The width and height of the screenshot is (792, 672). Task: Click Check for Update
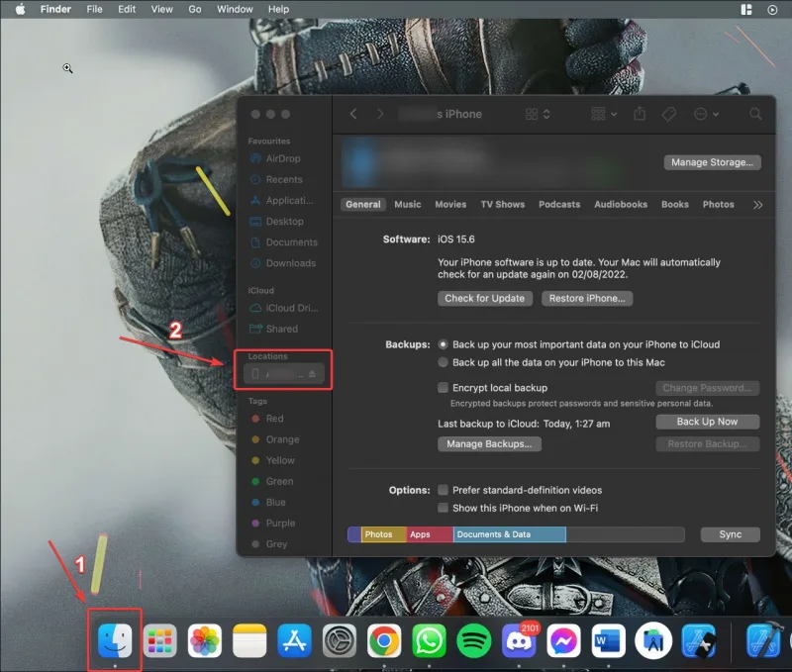tap(484, 298)
